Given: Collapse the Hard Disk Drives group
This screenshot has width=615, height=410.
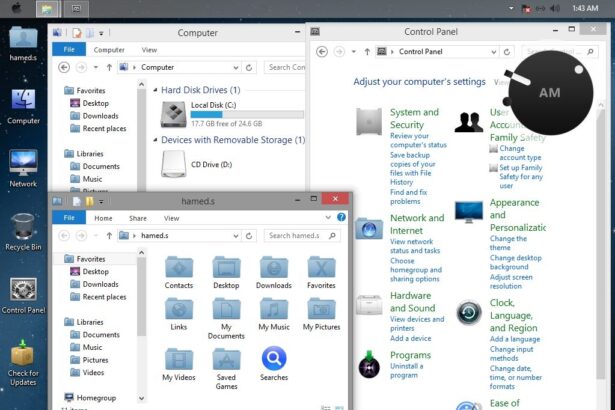Looking at the screenshot, I should (x=155, y=90).
